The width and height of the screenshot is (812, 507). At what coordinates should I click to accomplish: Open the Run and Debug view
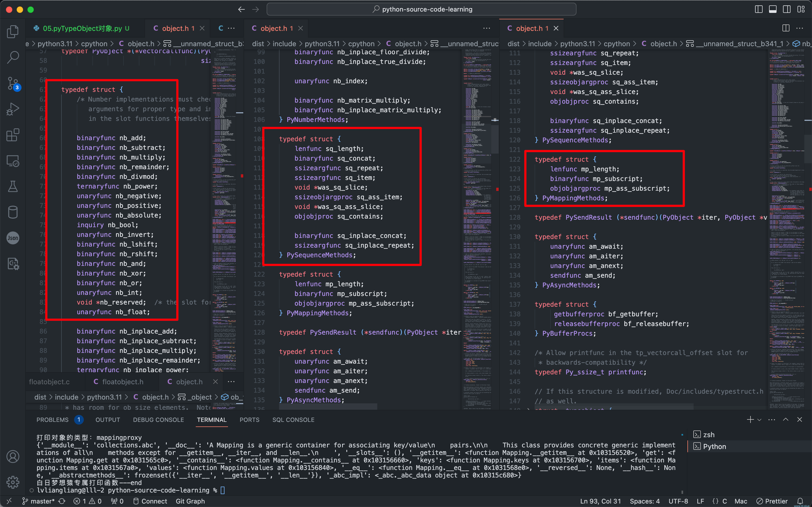tap(13, 109)
